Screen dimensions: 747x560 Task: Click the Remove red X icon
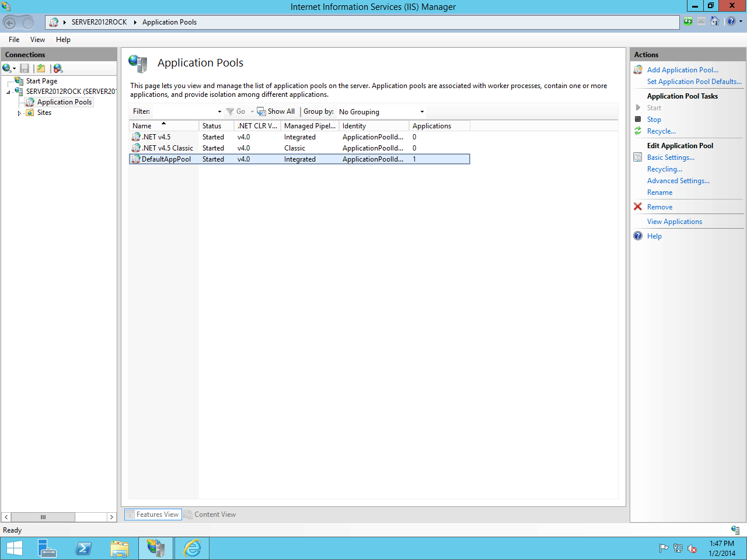coord(638,206)
